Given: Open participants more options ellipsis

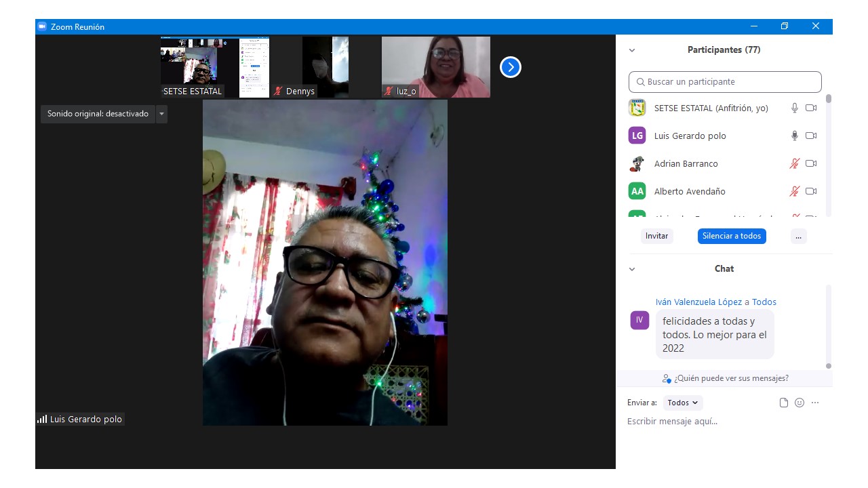Looking at the screenshot, I should click(799, 236).
